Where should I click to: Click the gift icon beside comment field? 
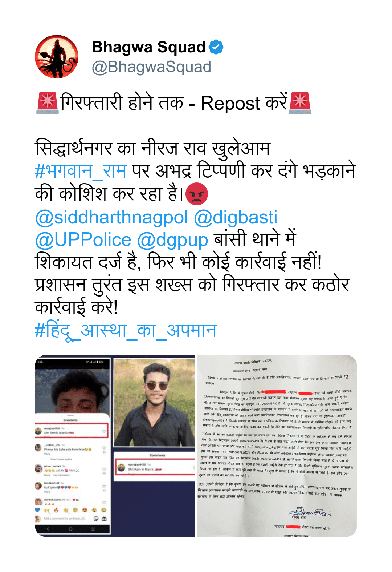104,519
